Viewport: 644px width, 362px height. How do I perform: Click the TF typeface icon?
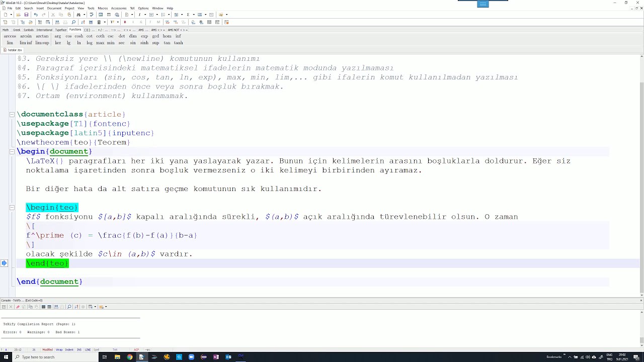(112, 22)
